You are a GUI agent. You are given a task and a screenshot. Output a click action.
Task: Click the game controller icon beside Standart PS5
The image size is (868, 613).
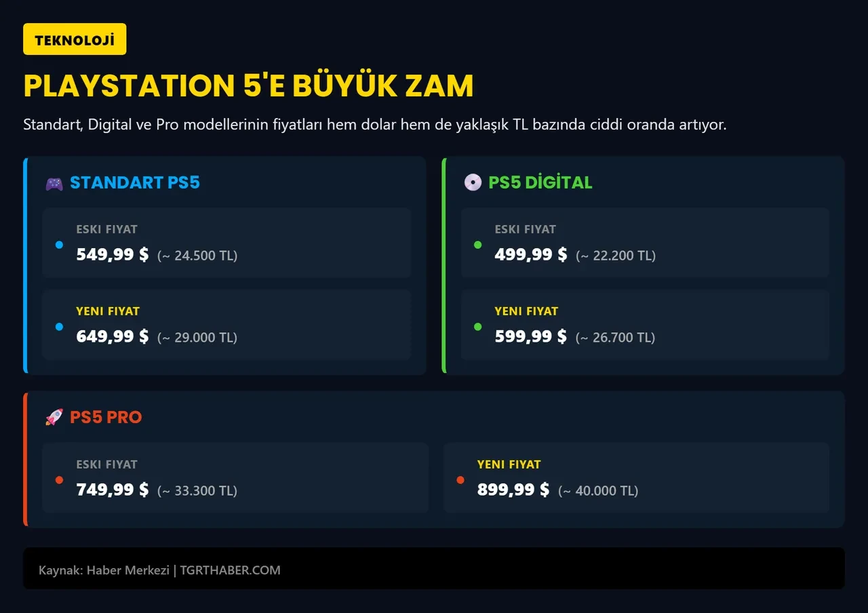click(x=54, y=183)
